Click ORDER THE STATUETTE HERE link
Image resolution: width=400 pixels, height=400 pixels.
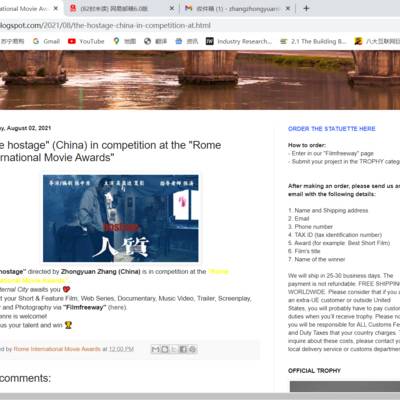(x=332, y=129)
